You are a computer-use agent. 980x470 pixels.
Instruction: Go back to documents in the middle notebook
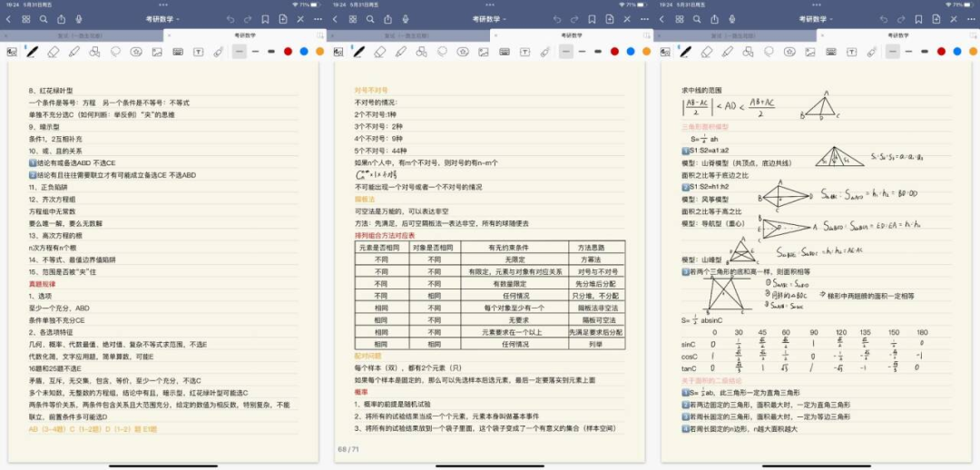pos(335,18)
